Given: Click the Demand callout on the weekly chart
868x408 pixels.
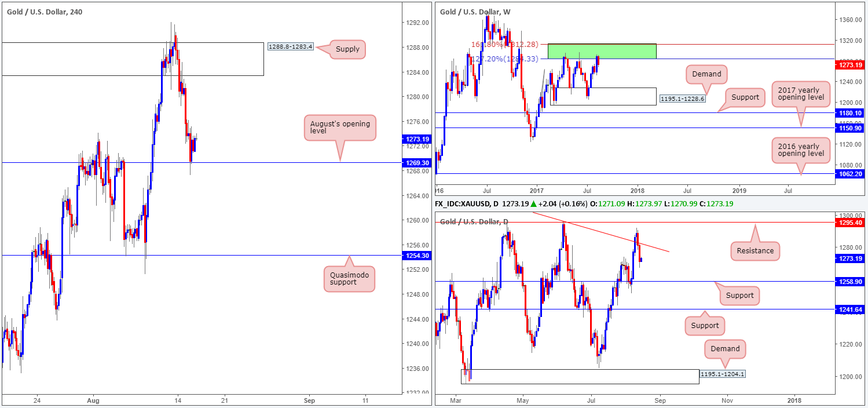Looking at the screenshot, I should click(x=706, y=74).
